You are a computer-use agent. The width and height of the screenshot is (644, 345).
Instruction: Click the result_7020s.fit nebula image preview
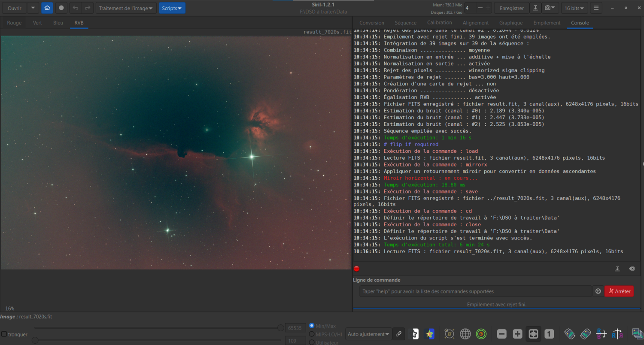pyautogui.click(x=176, y=152)
